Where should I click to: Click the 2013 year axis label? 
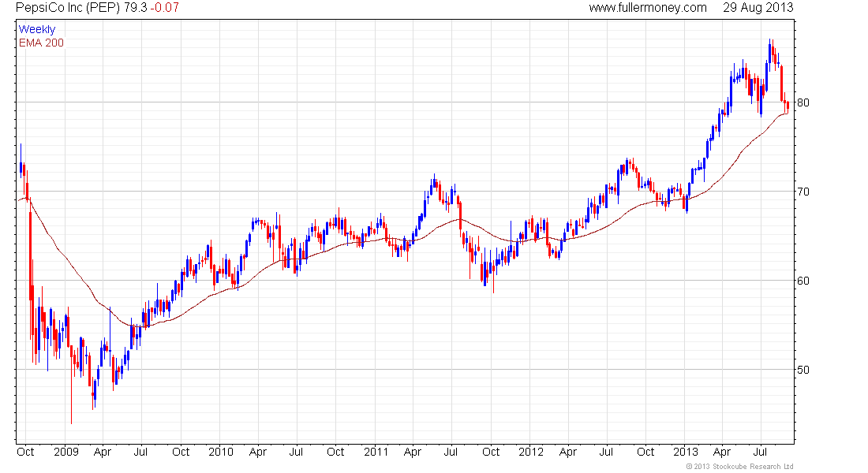point(685,452)
